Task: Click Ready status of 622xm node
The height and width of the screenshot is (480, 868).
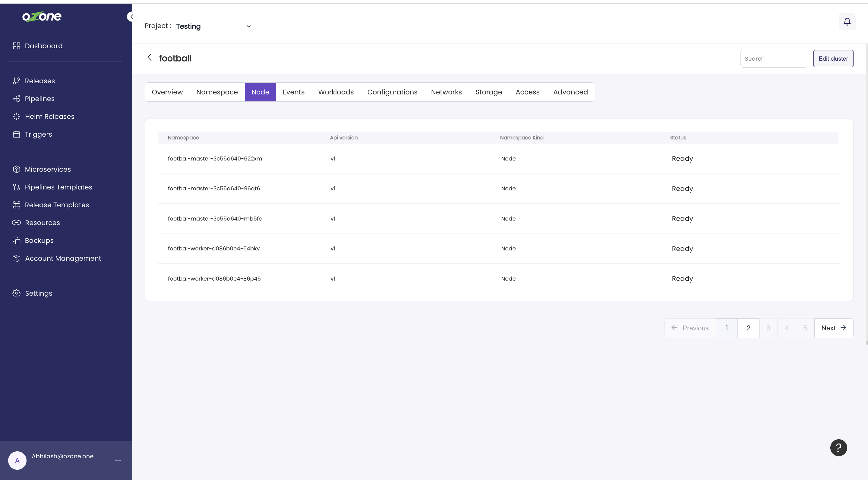Action: [x=682, y=158]
